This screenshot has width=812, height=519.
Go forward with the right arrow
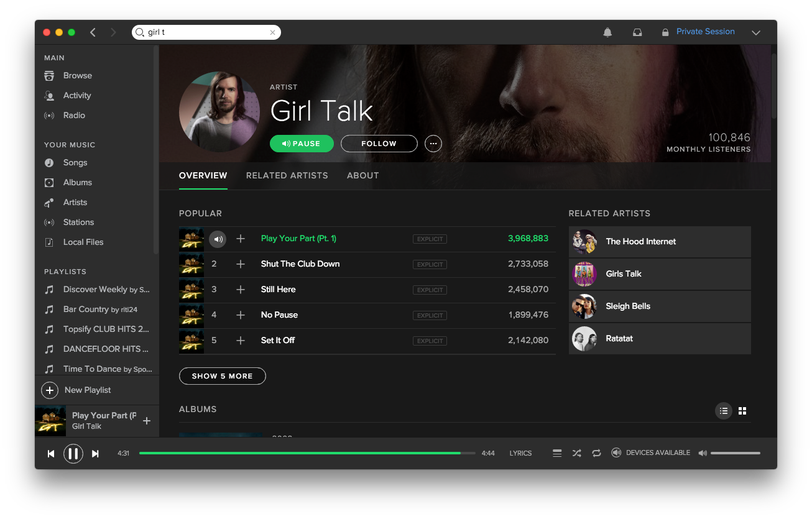(x=113, y=32)
